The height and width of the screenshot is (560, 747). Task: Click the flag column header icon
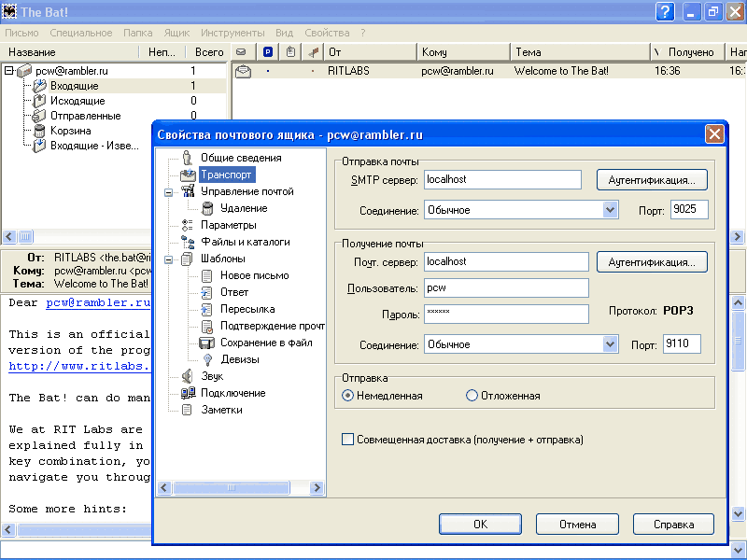pyautogui.click(x=313, y=52)
